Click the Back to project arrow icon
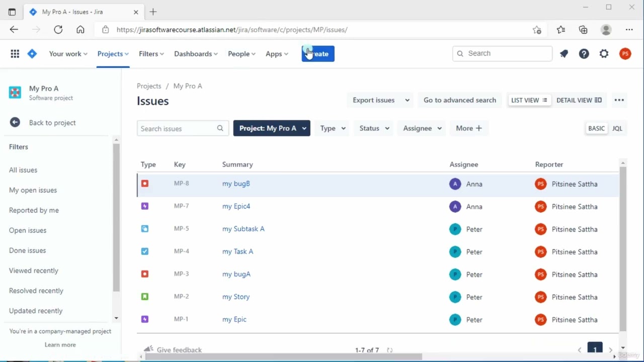This screenshot has width=644, height=362. (x=15, y=122)
